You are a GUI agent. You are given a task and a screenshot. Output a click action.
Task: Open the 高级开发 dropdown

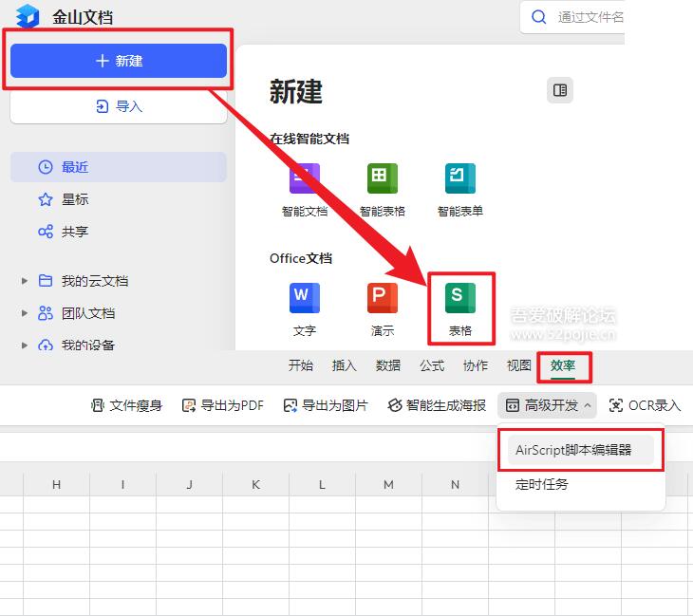547,405
